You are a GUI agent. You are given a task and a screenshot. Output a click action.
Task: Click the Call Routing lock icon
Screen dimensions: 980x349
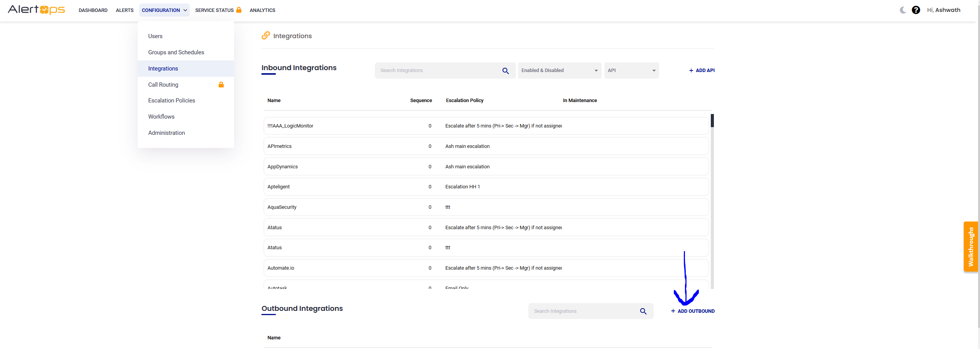click(221, 85)
